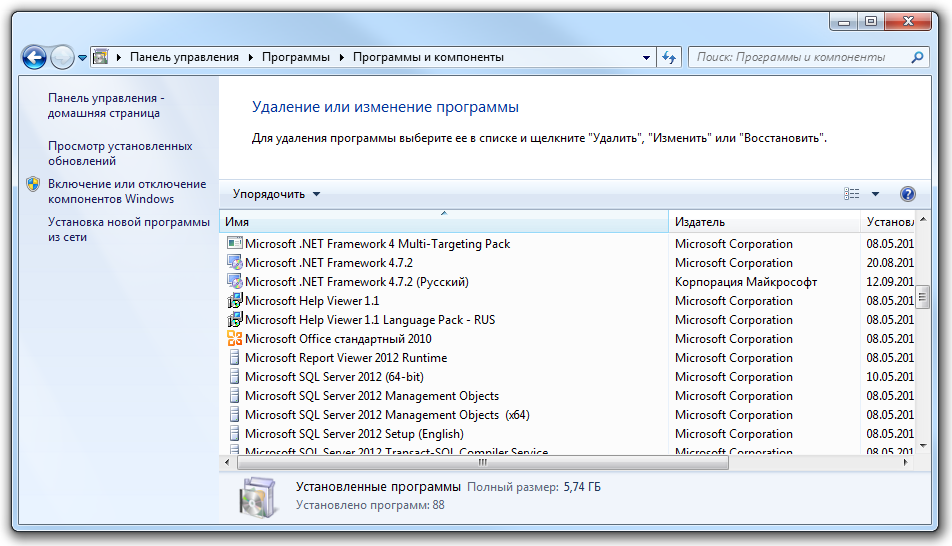
Task: Open the 'Упорядочить' dropdown menu
Action: coord(276,194)
